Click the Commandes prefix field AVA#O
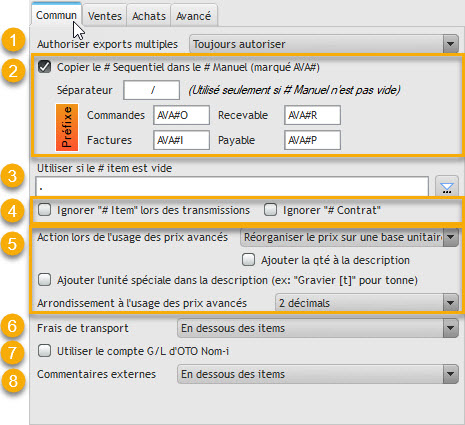This screenshot has height=425, width=465. click(182, 115)
